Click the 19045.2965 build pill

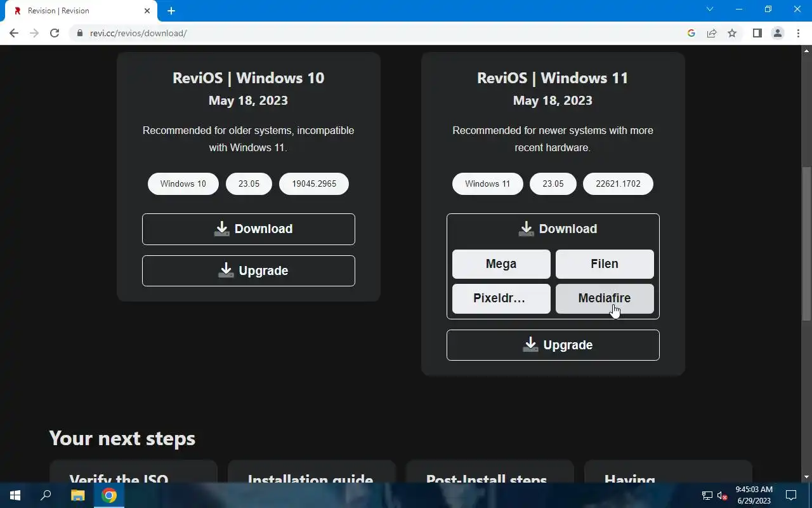[x=314, y=184]
